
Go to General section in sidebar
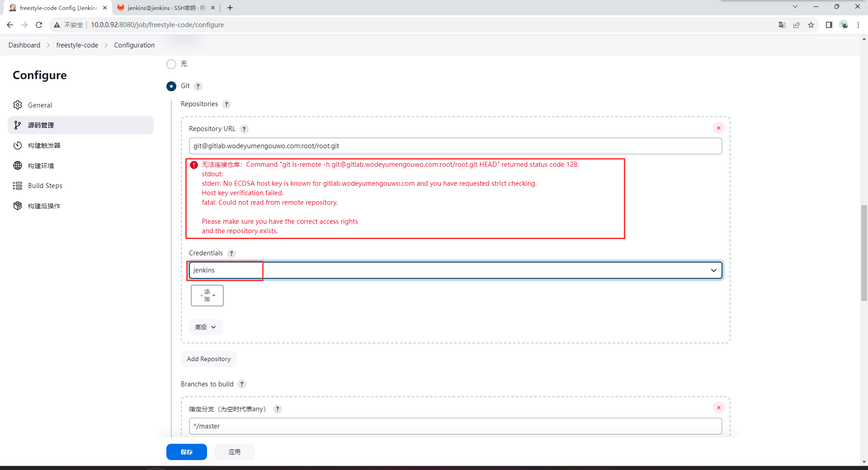click(80, 105)
